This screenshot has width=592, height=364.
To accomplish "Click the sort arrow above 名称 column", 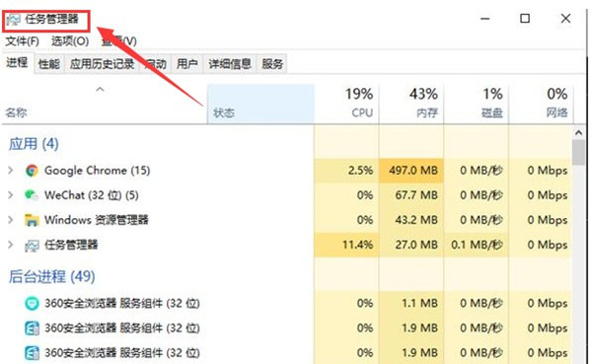I will tap(100, 90).
